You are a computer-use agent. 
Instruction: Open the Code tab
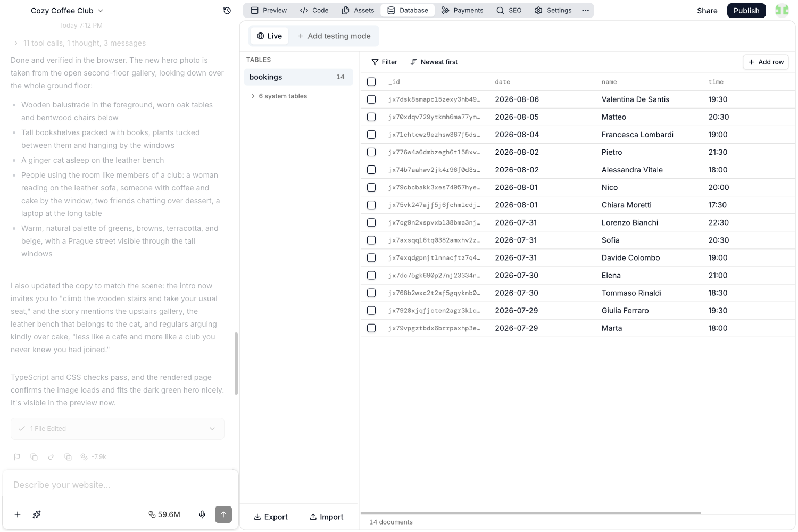pyautogui.click(x=314, y=10)
